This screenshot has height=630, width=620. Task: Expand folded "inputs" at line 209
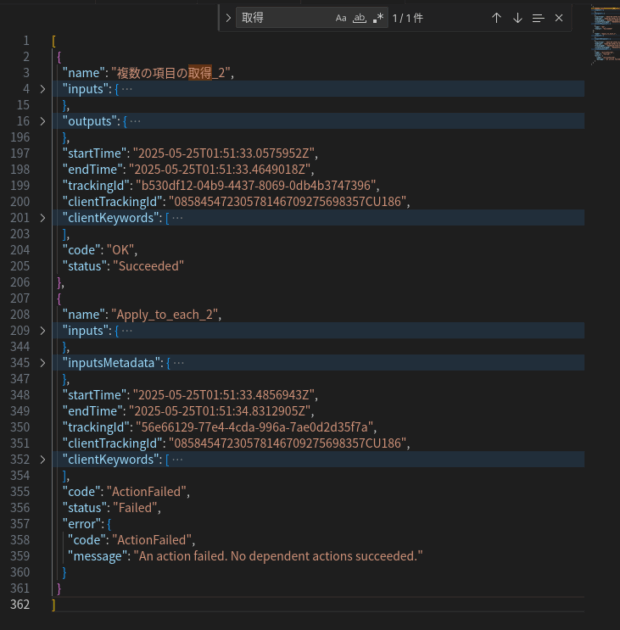43,331
